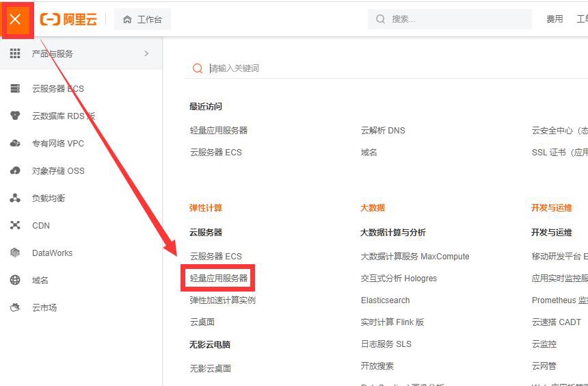Open the 费用 menu in the top bar
Image resolution: width=588 pixels, height=386 pixels.
pyautogui.click(x=554, y=18)
